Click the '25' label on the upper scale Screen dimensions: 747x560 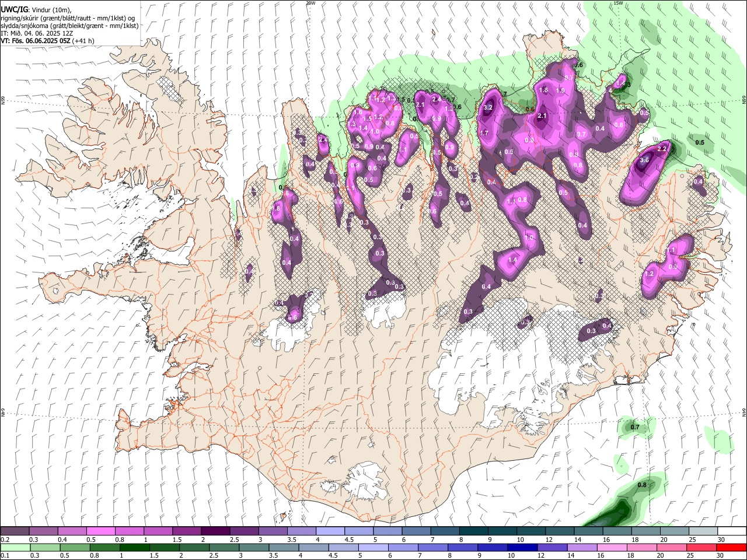tap(692, 540)
